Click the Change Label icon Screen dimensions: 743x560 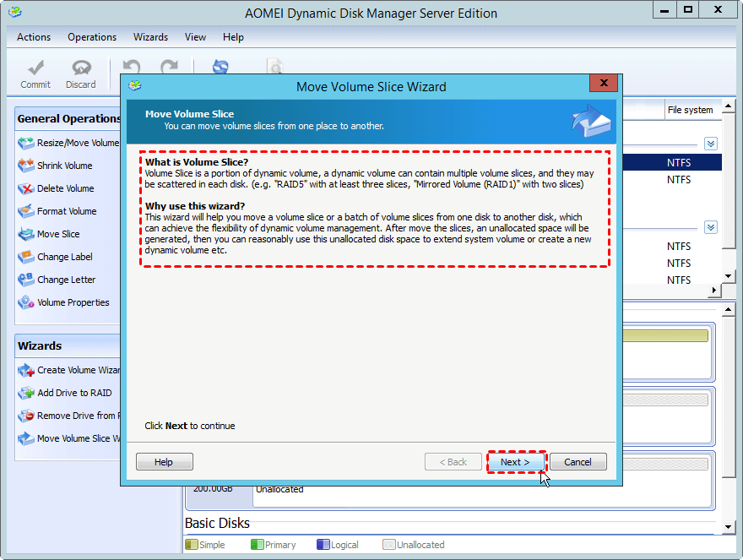[26, 257]
